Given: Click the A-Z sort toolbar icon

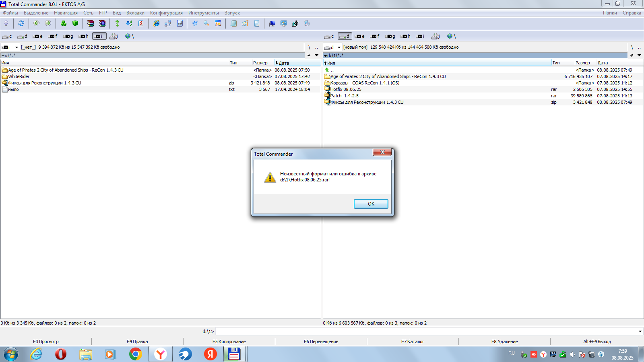Looking at the screenshot, I should pyautogui.click(x=129, y=23).
